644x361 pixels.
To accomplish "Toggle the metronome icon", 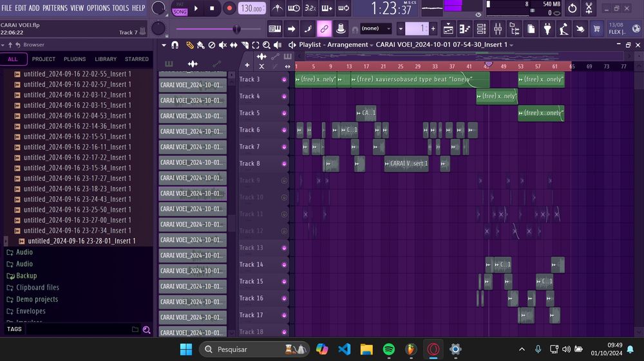I will point(277,8).
